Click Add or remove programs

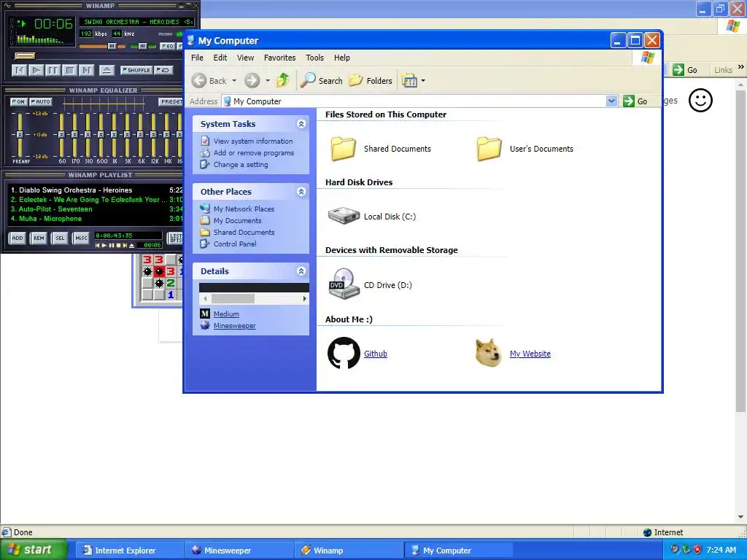click(253, 153)
